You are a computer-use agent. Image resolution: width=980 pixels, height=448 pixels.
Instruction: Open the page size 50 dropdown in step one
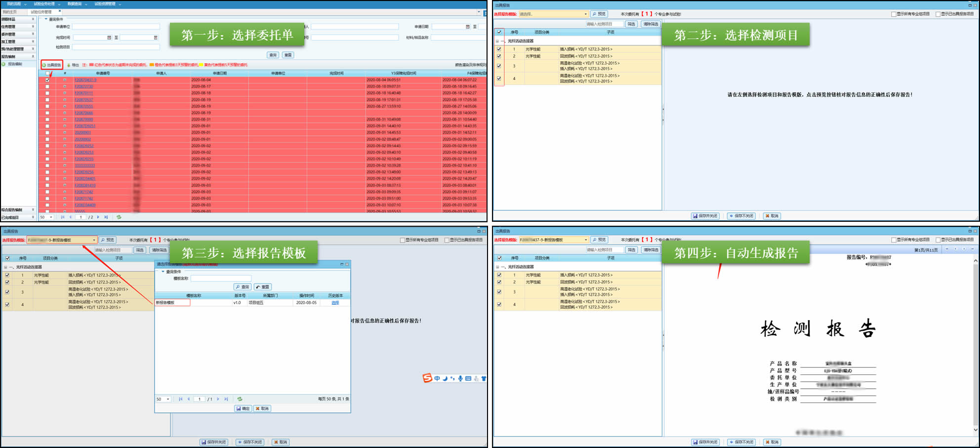click(46, 217)
